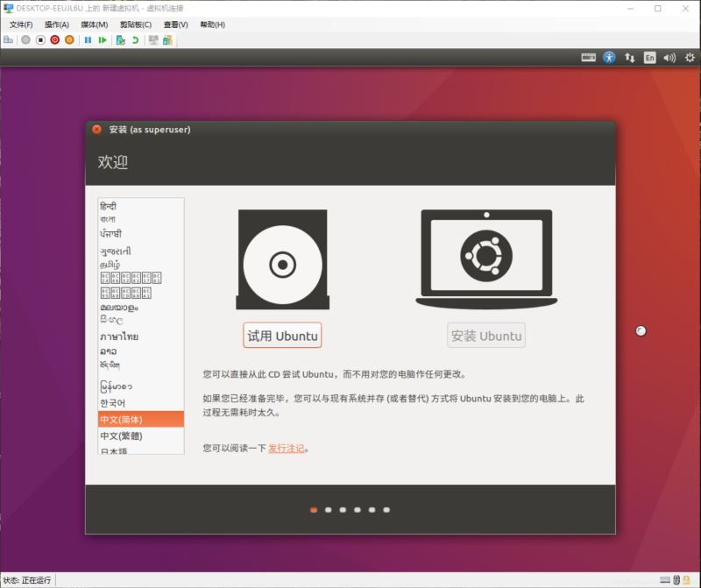Image resolution: width=701 pixels, height=588 pixels.
Task: Open the session settings gear icon
Action: coord(690,56)
